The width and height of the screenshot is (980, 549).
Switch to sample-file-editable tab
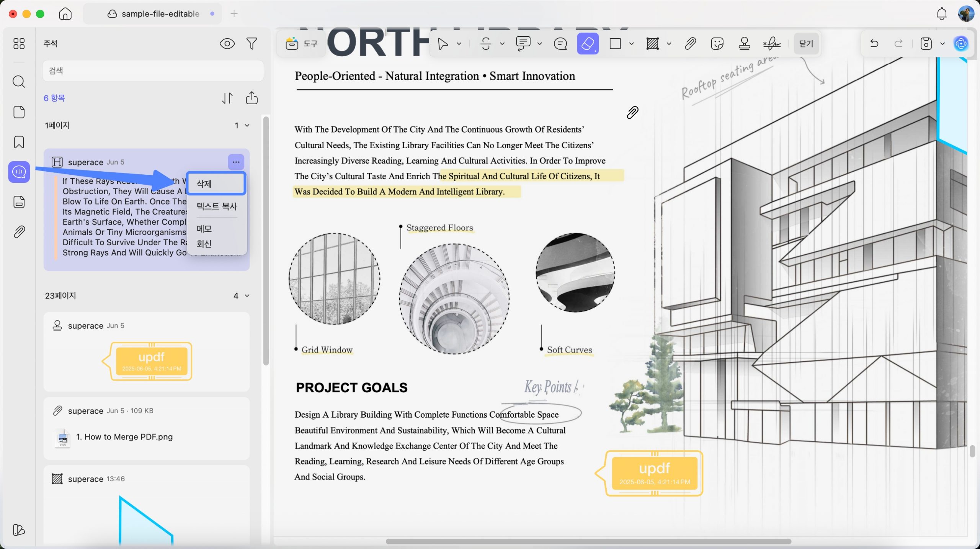click(153, 14)
